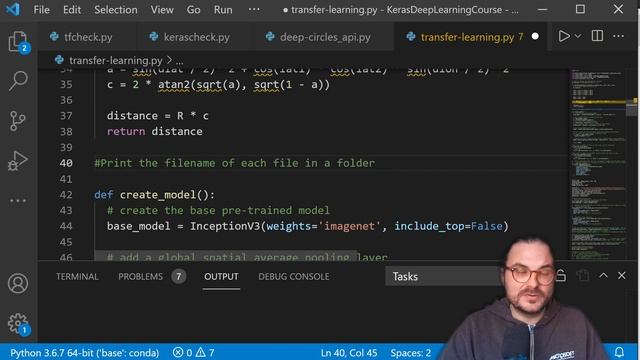Maximize the panel with up chevron
Image resolution: width=640 pixels, height=360 pixels.
point(603,276)
